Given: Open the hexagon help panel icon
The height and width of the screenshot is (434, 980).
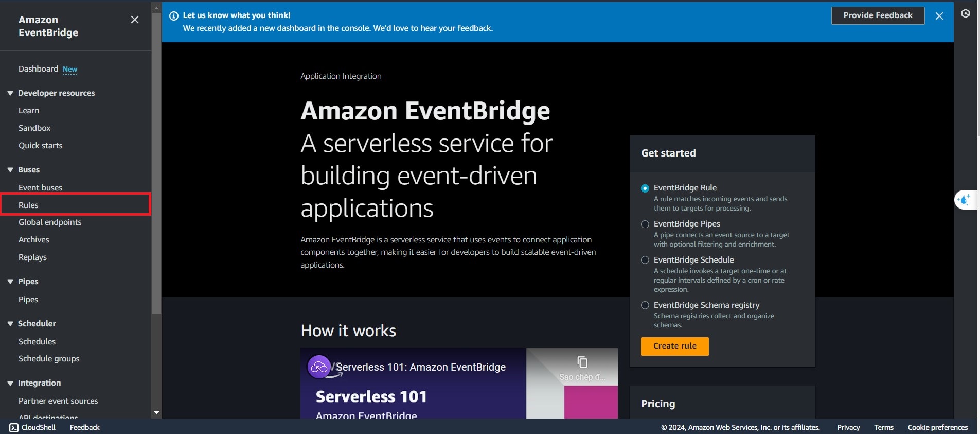Looking at the screenshot, I should click(966, 14).
